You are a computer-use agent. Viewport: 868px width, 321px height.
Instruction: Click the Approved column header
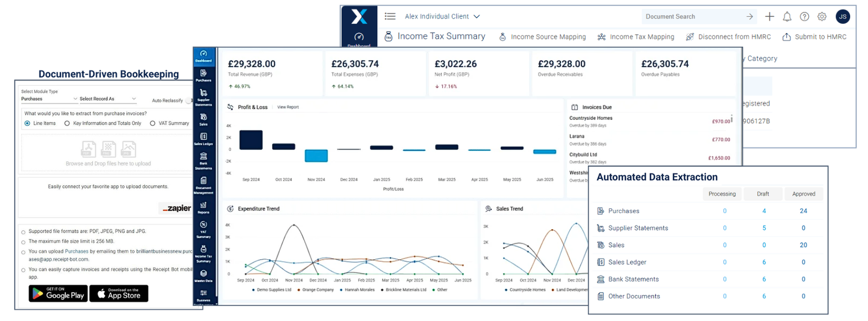point(803,194)
